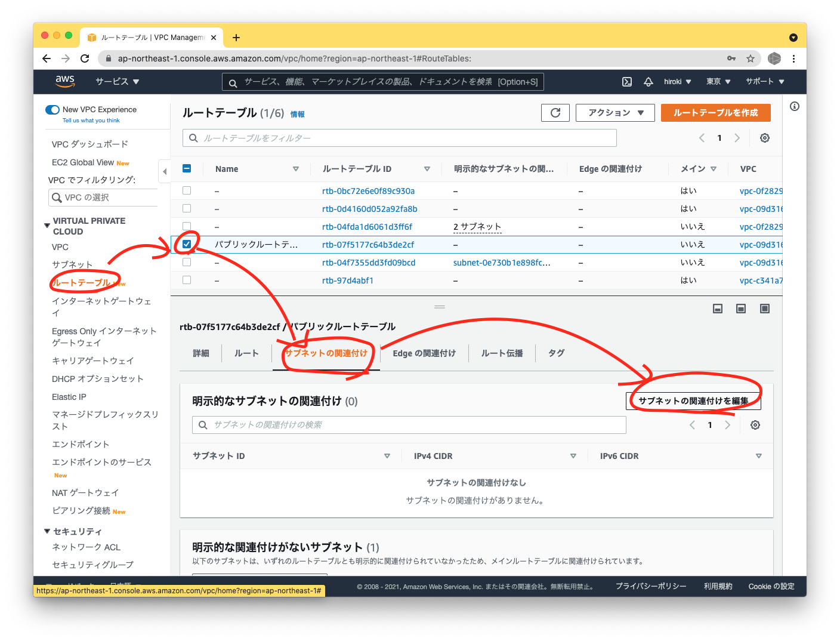This screenshot has width=840, height=641.
Task: Open the アクション dropdown
Action: (615, 112)
